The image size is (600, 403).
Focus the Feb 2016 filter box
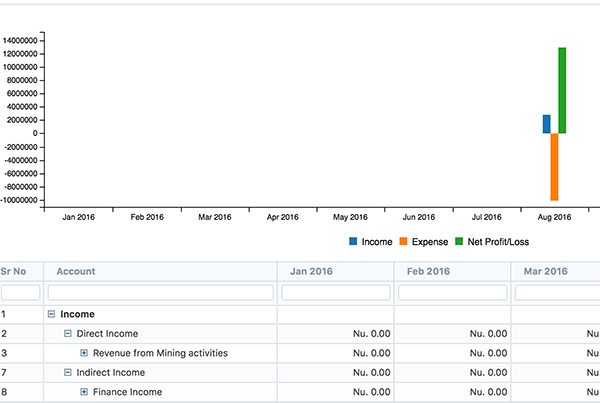tap(453, 293)
